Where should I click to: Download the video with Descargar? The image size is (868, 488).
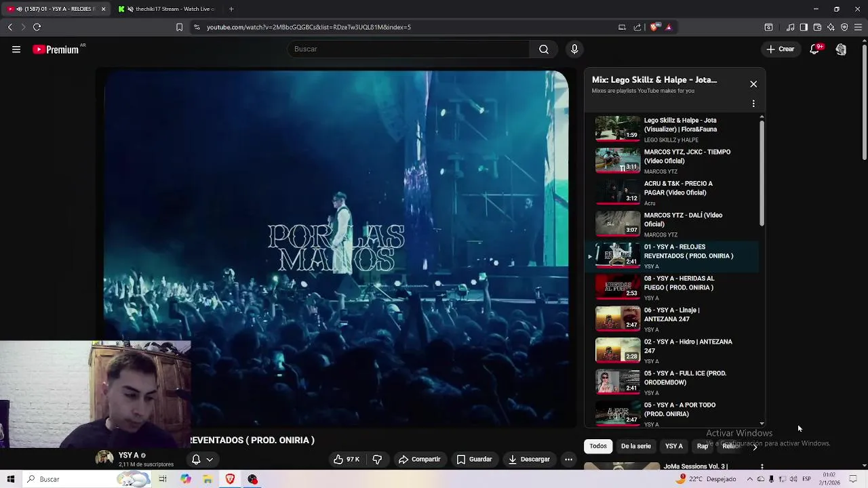click(529, 459)
